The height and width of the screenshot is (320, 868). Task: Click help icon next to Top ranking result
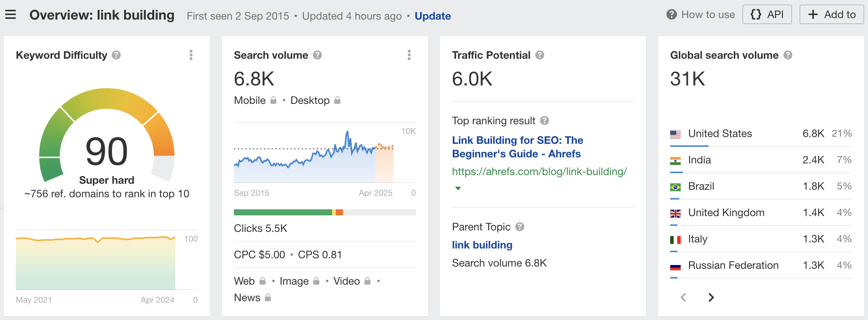click(x=545, y=120)
